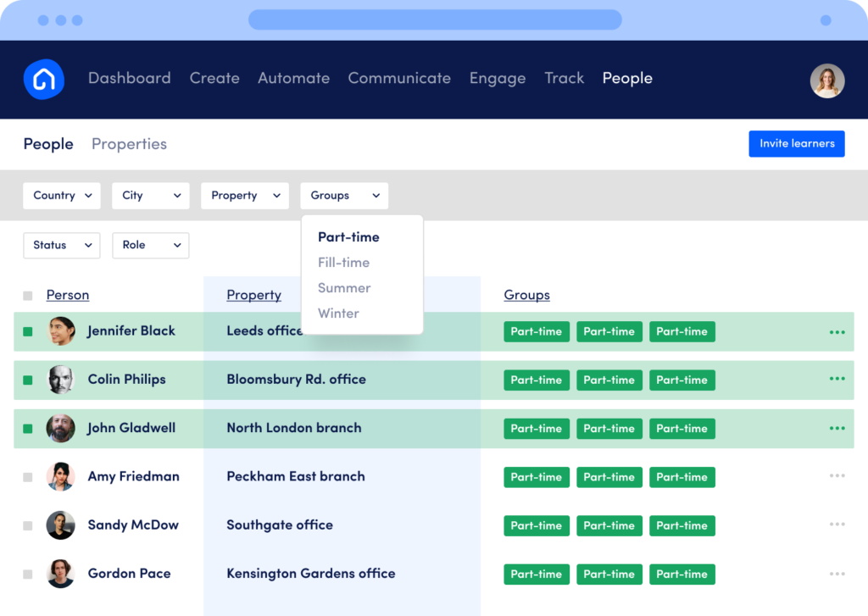Screen dimensions: 868x616
Task: Open the three-dot menu for Colin Philips
Action: (x=837, y=380)
